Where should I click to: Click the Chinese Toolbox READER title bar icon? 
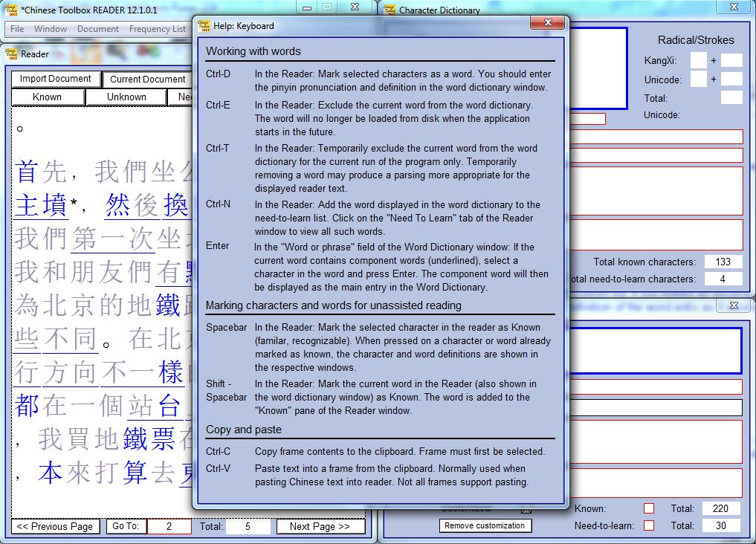point(10,10)
